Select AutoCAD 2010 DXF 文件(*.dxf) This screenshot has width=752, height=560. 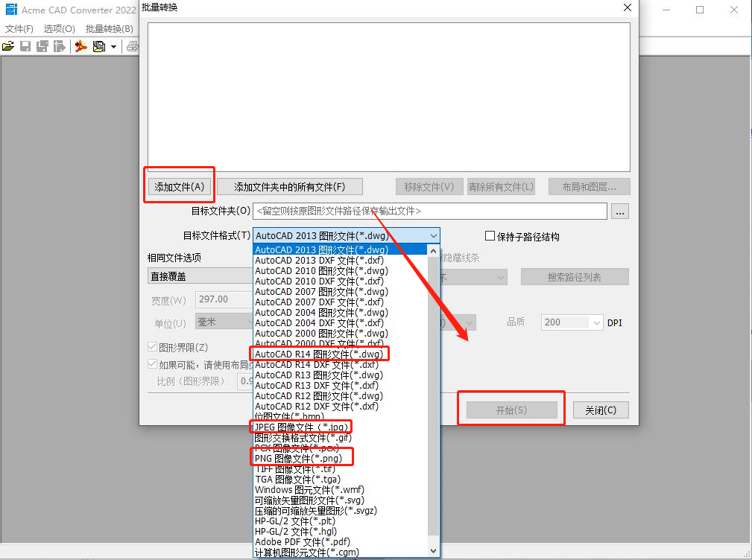(x=340, y=281)
